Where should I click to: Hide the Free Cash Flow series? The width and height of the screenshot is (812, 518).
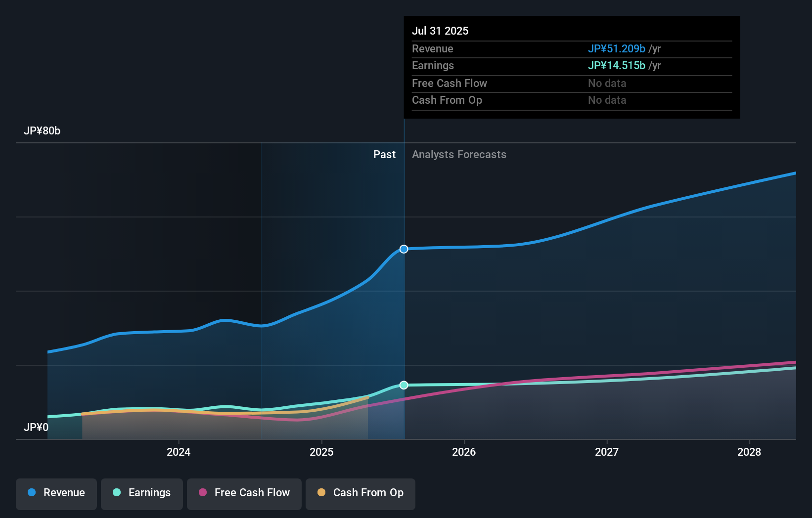pyautogui.click(x=244, y=493)
